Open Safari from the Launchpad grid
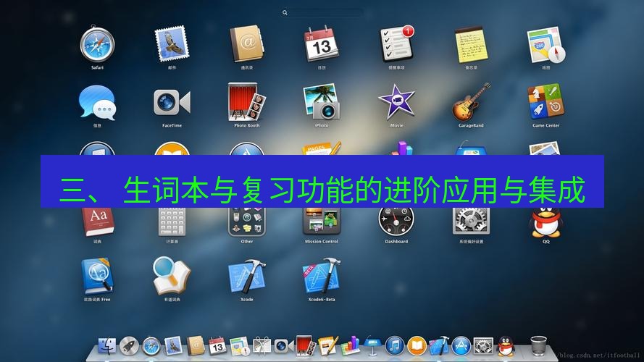 pos(97,43)
